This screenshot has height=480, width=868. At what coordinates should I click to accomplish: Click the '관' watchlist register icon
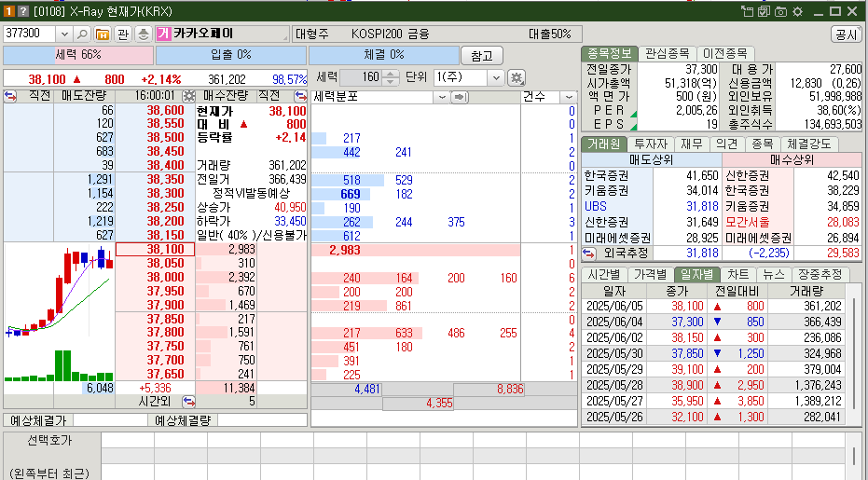click(123, 34)
